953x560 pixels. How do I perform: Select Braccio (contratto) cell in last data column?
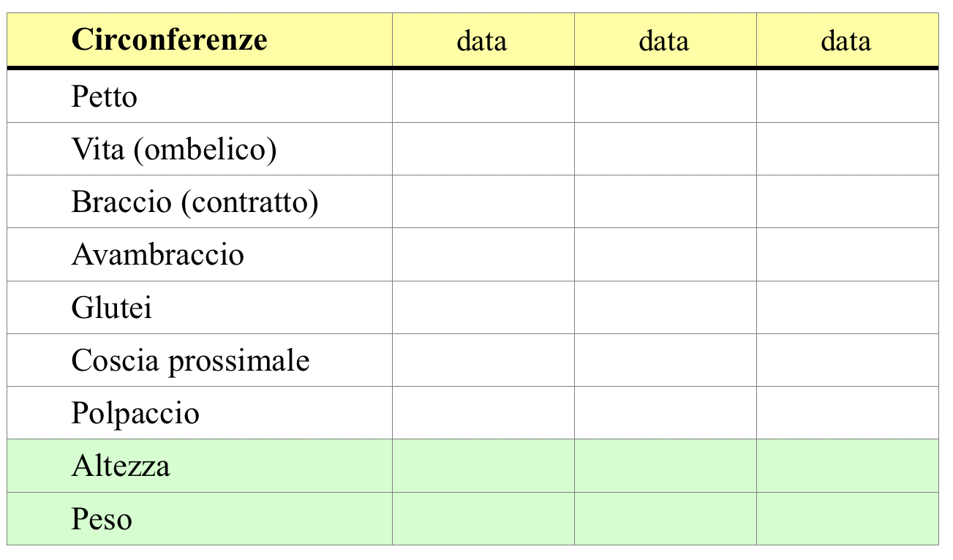pos(847,202)
